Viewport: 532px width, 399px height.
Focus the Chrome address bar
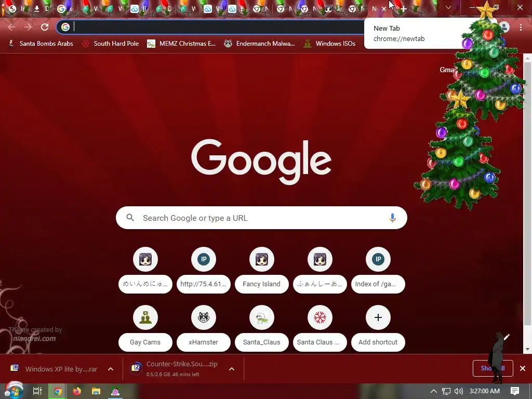[217, 27]
